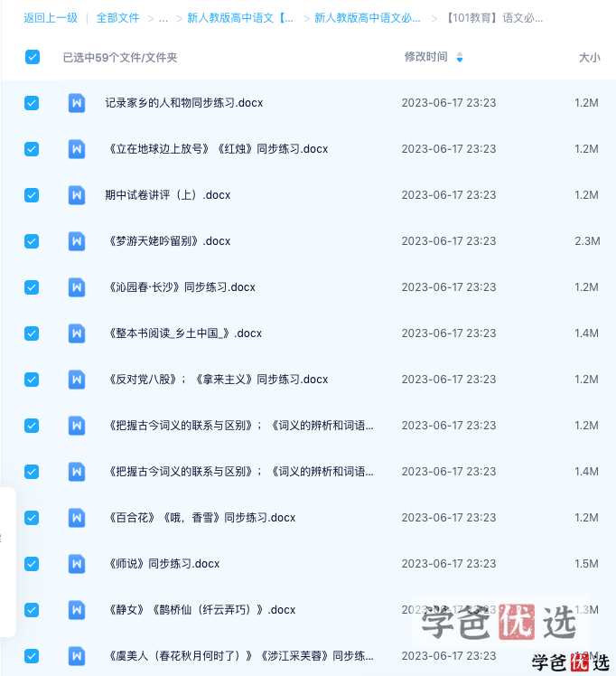
Task: Click Word icon for 期中试卷讲评（上）.docx
Action: pyautogui.click(x=77, y=195)
